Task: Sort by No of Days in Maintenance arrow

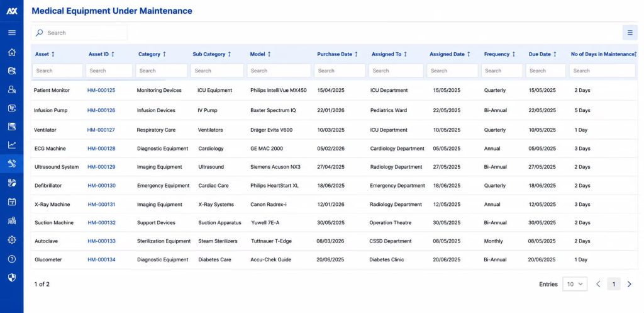Action: [636, 54]
